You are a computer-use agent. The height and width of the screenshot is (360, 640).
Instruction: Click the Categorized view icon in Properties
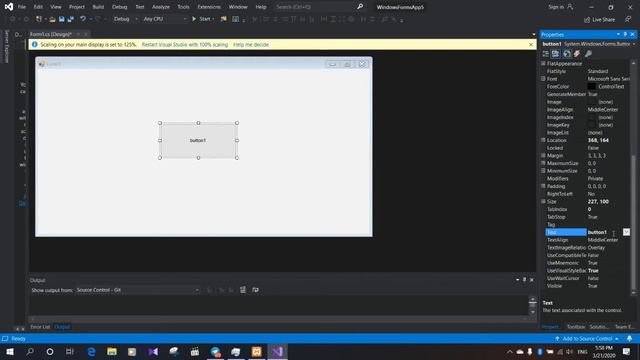click(546, 54)
